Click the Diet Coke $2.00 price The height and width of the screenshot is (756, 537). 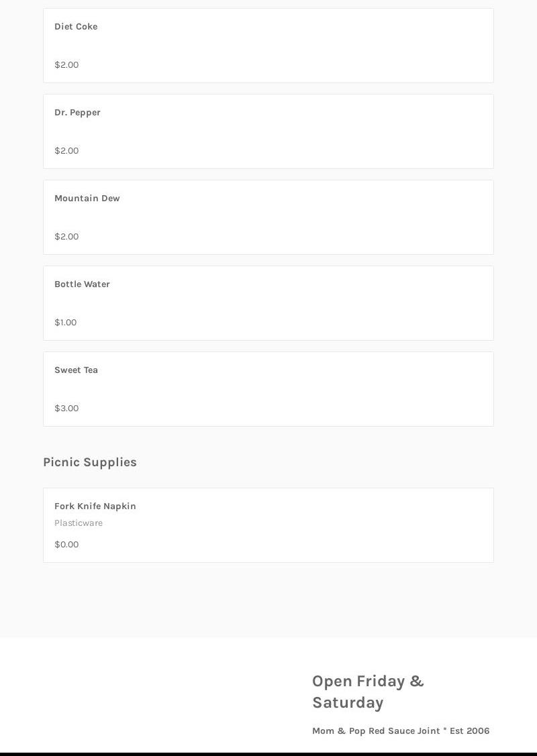coord(66,65)
